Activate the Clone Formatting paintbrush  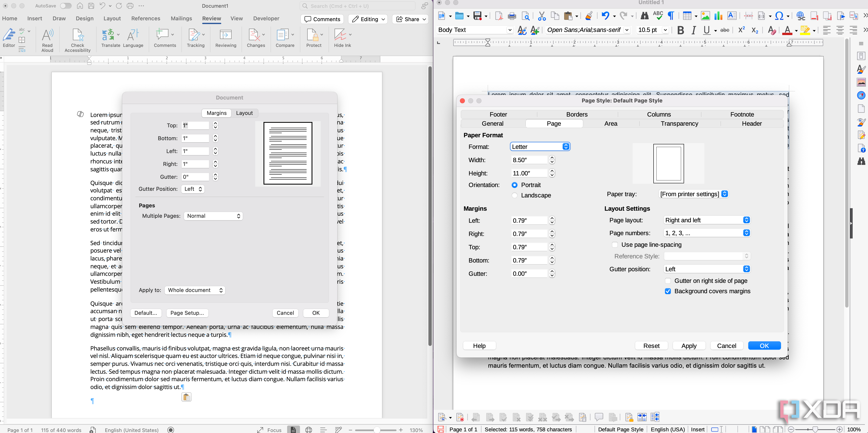pyautogui.click(x=589, y=16)
